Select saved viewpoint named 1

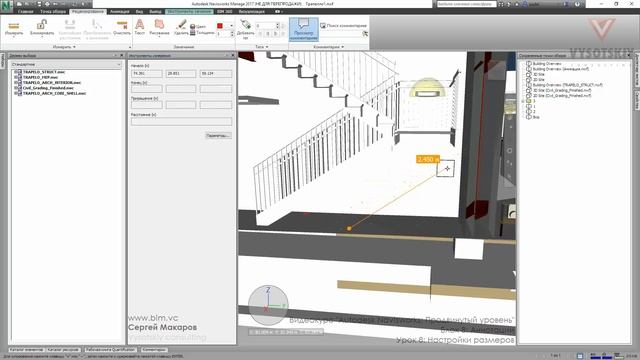534,106
